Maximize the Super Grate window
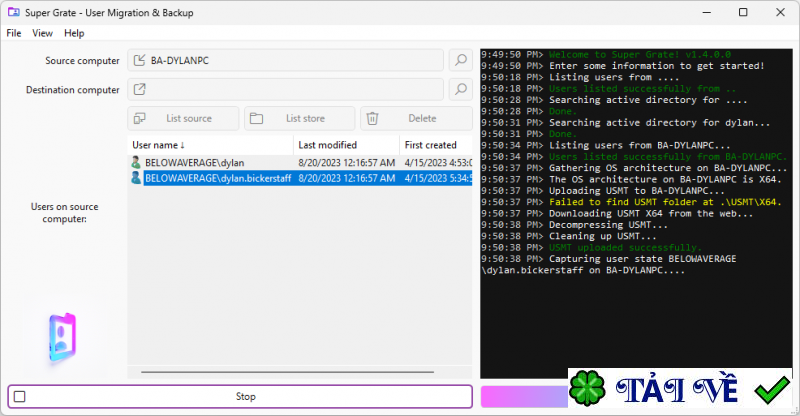 pyautogui.click(x=743, y=12)
